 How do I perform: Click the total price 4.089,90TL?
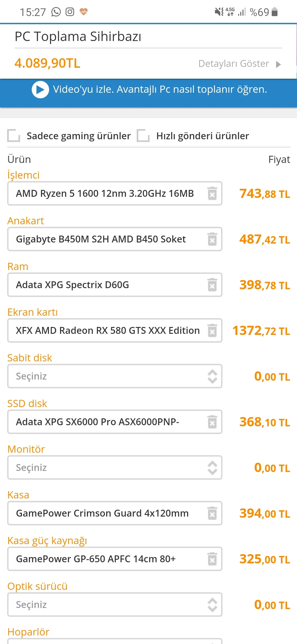[47, 64]
